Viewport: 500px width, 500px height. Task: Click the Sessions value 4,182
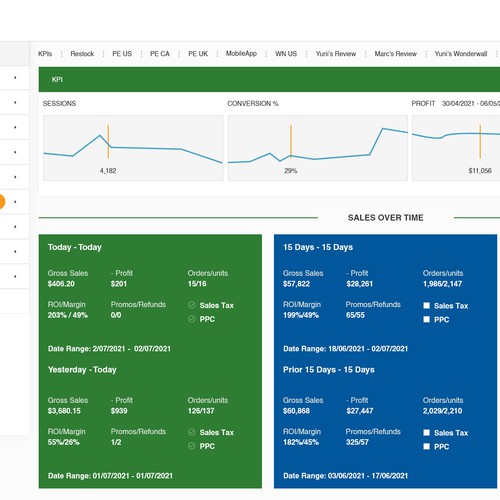click(x=108, y=171)
